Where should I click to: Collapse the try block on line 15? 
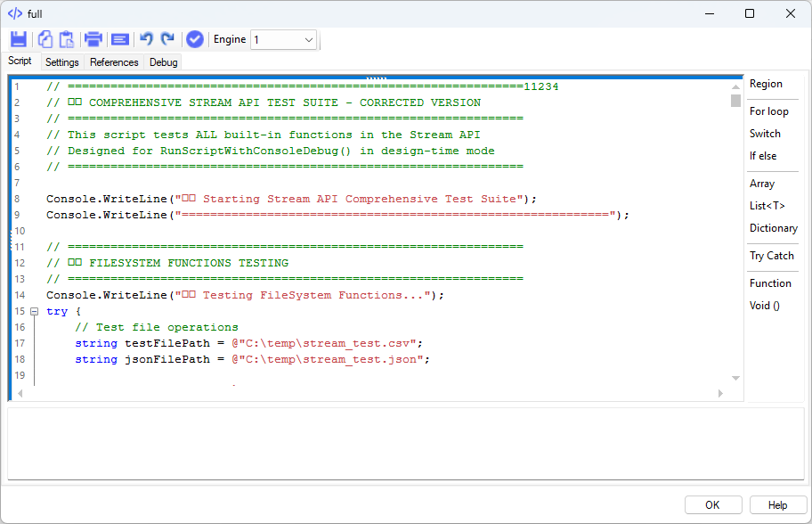click(x=34, y=312)
